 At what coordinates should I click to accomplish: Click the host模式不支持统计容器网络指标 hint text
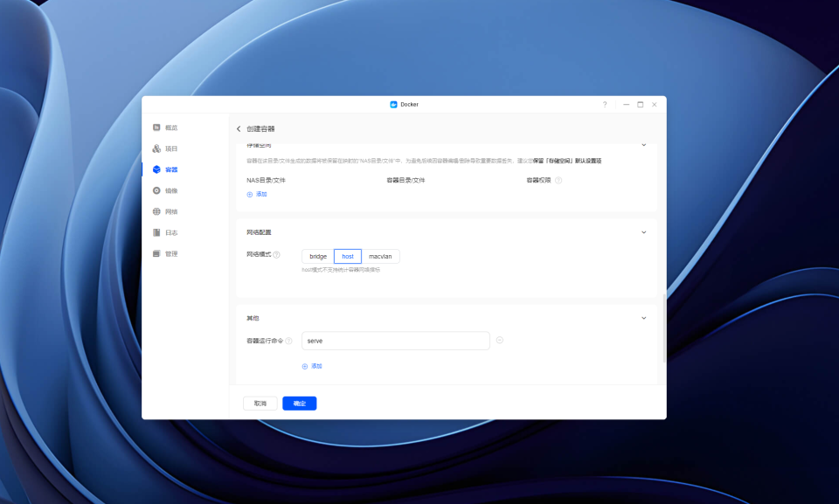(x=341, y=270)
